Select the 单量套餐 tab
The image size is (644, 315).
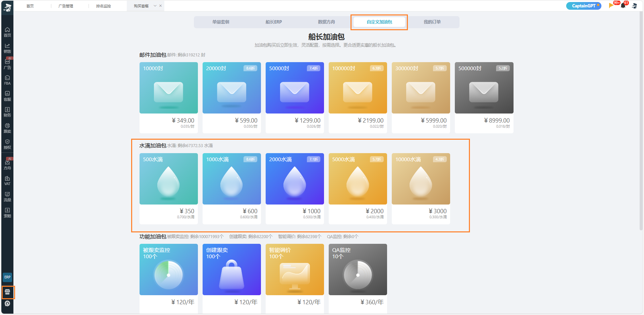(x=221, y=22)
